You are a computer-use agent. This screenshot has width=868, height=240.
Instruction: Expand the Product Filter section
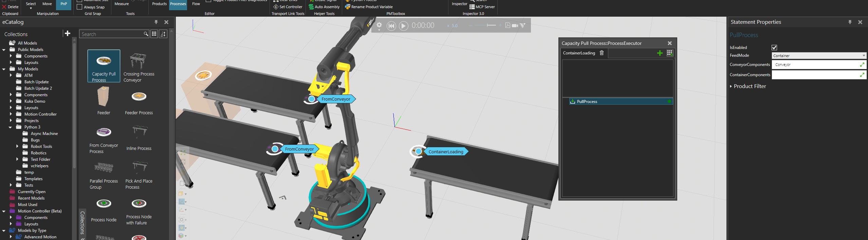coord(731,86)
